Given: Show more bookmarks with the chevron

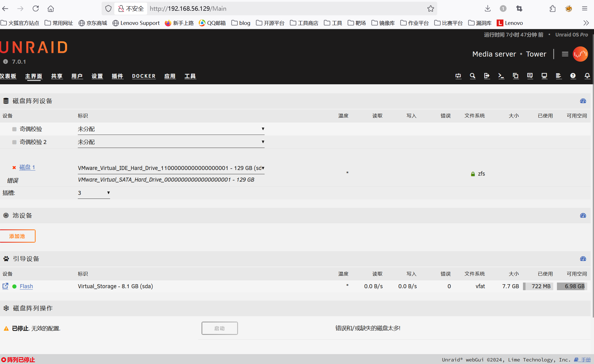Looking at the screenshot, I should pos(586,23).
